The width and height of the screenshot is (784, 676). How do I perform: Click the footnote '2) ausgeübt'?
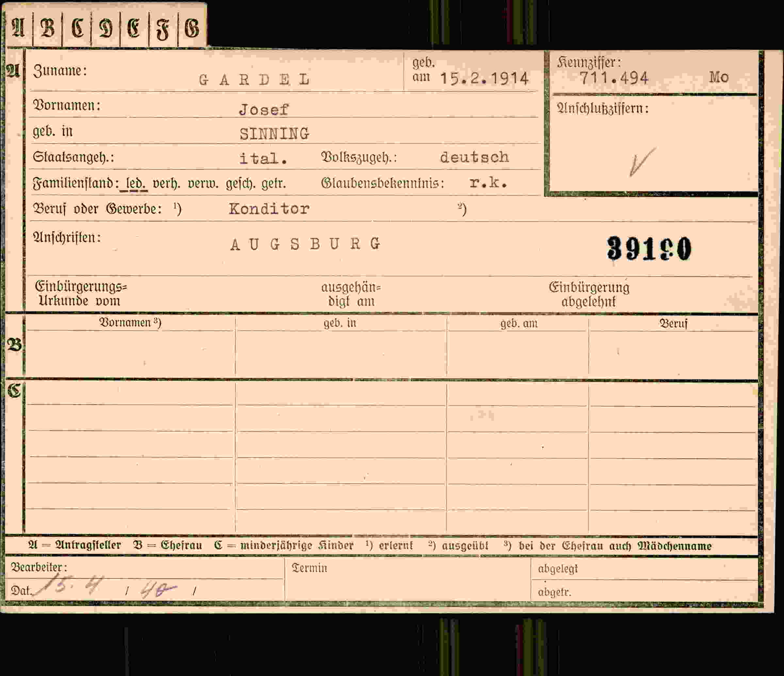coord(458,545)
